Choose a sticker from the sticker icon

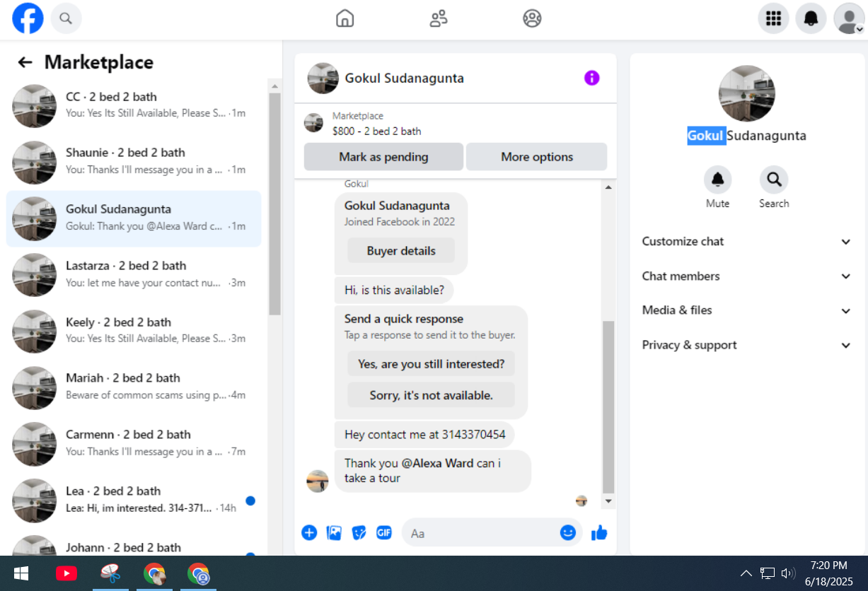pos(359,532)
